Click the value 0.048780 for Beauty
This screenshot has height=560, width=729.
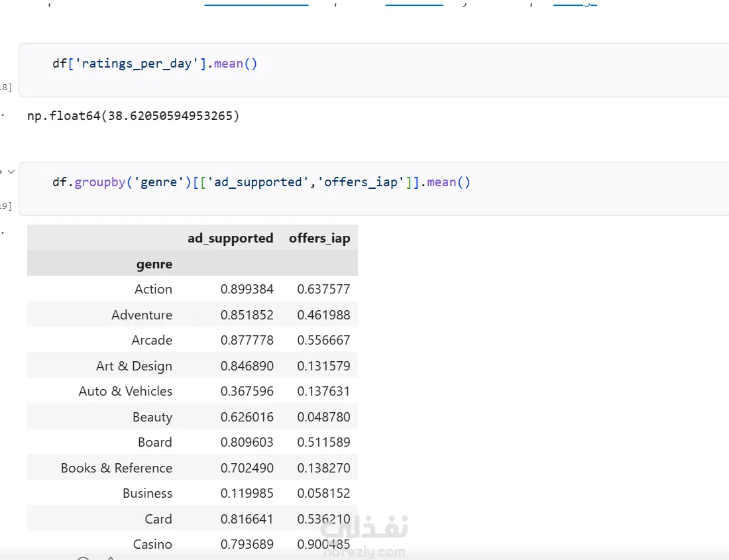tap(323, 417)
